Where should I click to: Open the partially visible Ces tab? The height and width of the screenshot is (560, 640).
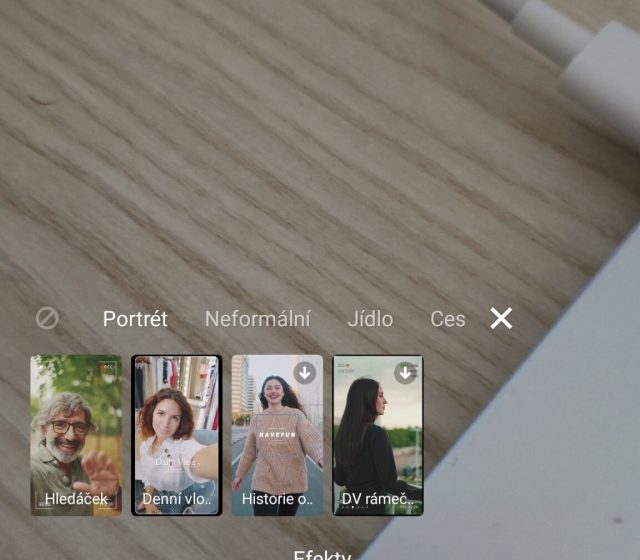point(447,319)
